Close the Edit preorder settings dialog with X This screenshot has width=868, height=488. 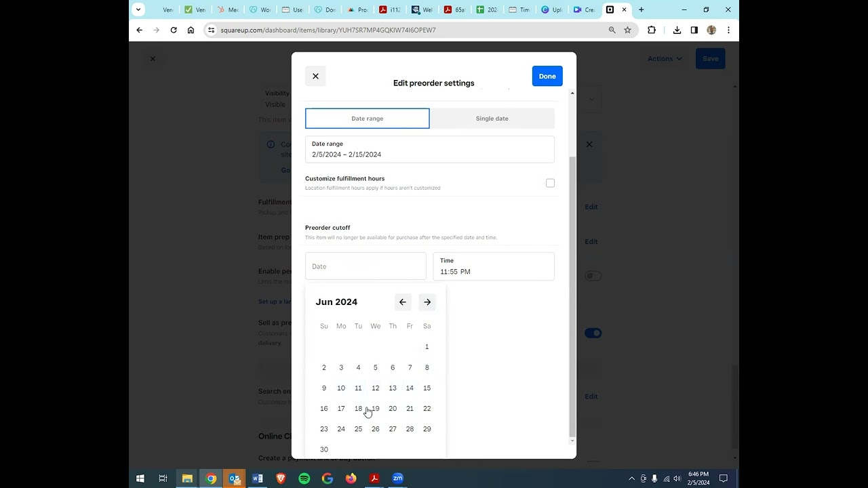click(x=315, y=76)
